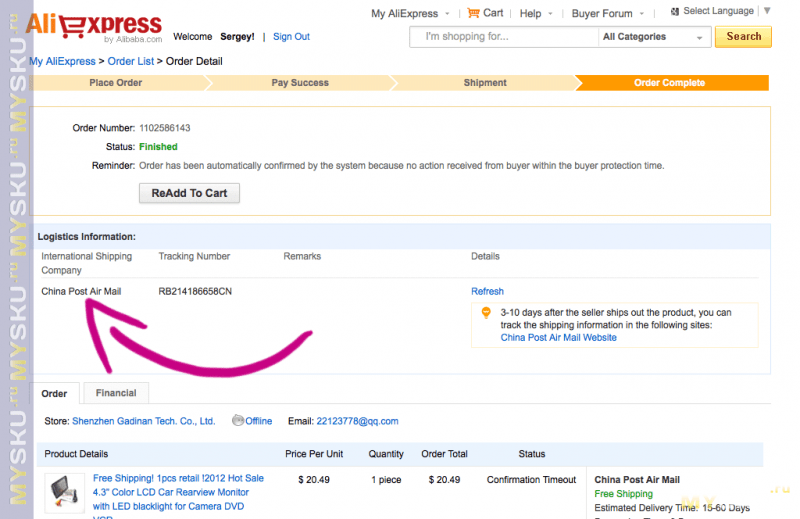This screenshot has height=519, width=800.
Task: Focus the I'm shopping for search field
Action: [505, 37]
